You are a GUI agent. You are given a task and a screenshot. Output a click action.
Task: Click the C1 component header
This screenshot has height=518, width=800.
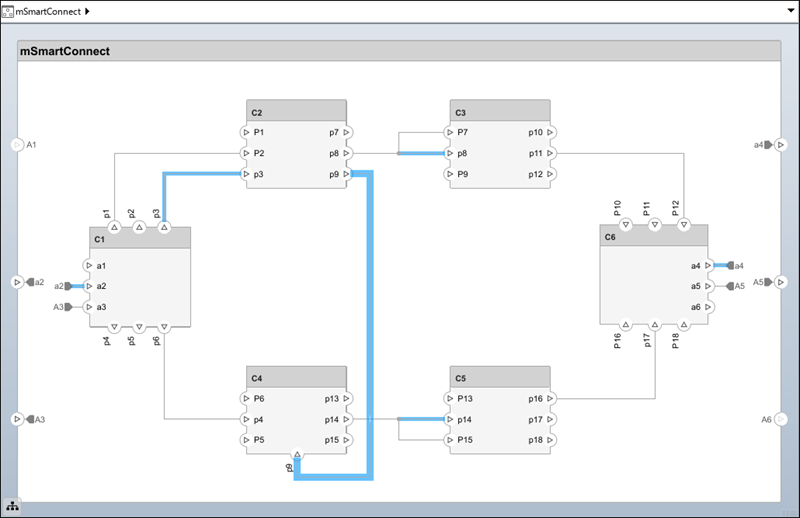pyautogui.click(x=139, y=239)
